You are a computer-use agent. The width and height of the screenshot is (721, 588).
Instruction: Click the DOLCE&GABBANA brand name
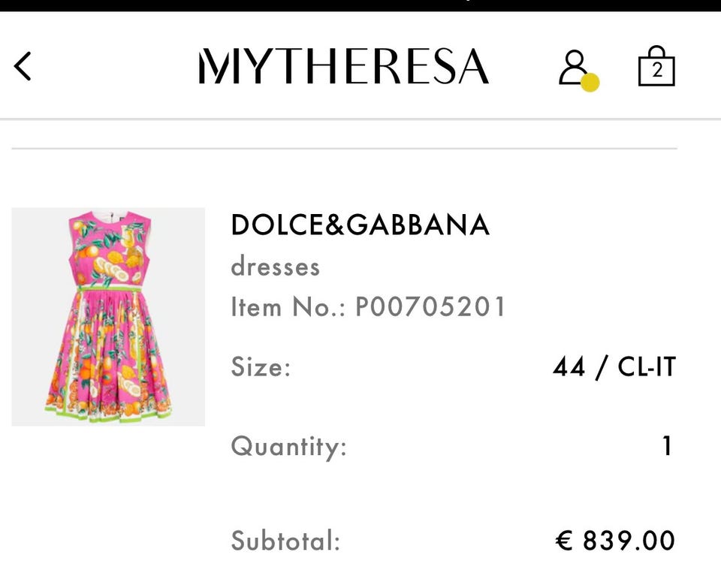[360, 225]
